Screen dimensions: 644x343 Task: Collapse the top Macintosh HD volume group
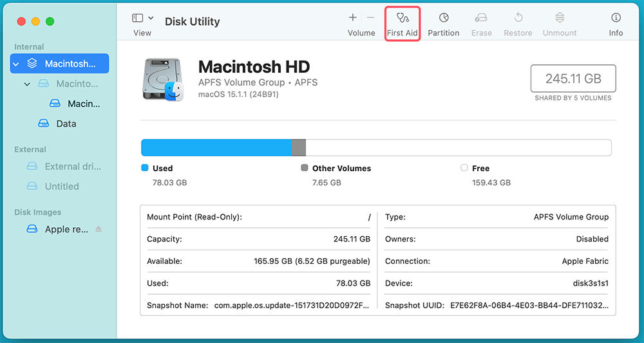16,64
